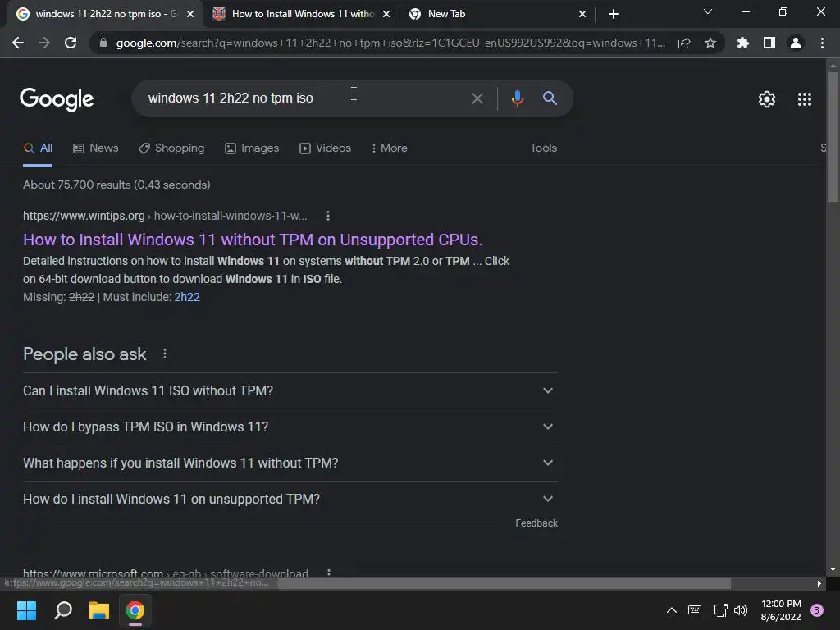Open the touch keyboard tray icon
The height and width of the screenshot is (630, 840).
click(x=695, y=610)
